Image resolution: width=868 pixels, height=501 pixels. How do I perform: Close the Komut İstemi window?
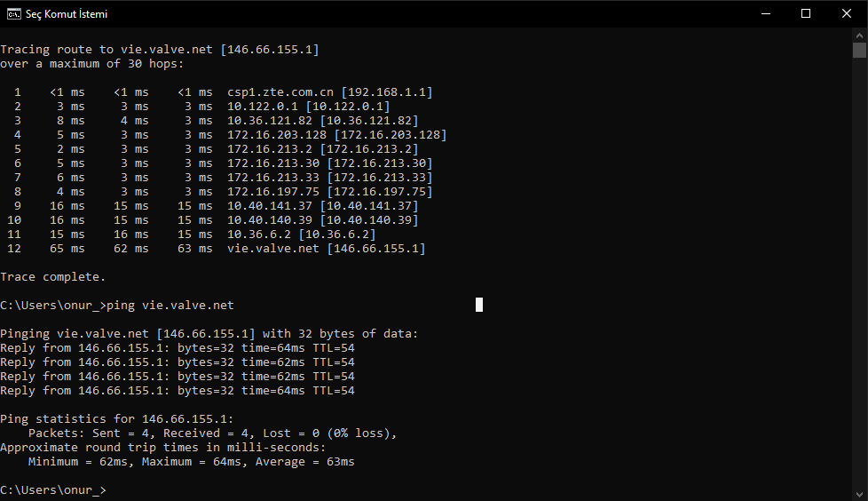847,13
